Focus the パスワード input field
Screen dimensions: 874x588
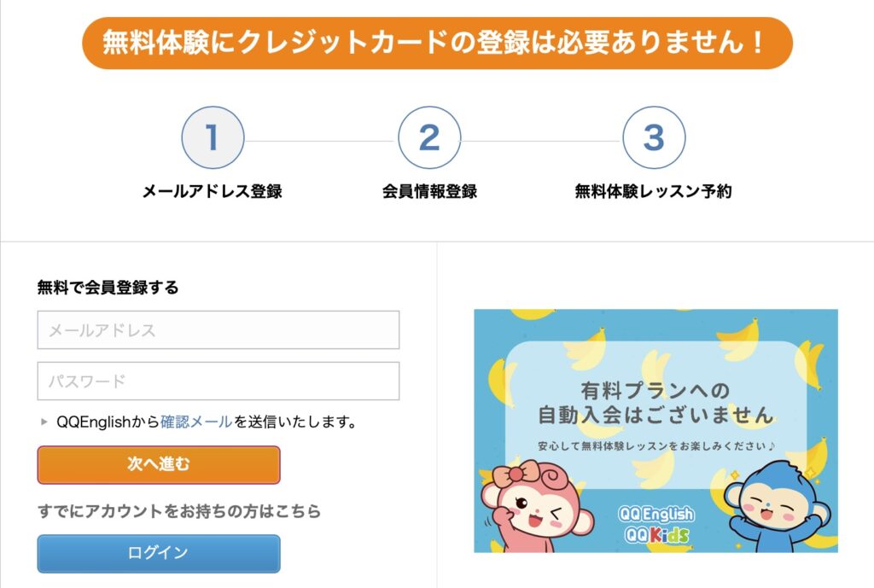[218, 381]
